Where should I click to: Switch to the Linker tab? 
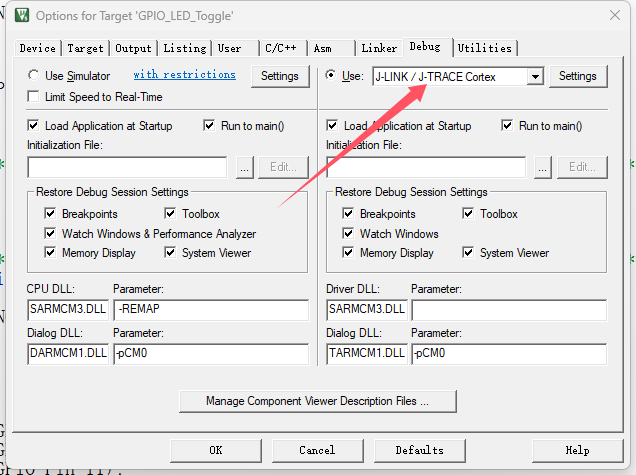click(x=379, y=48)
